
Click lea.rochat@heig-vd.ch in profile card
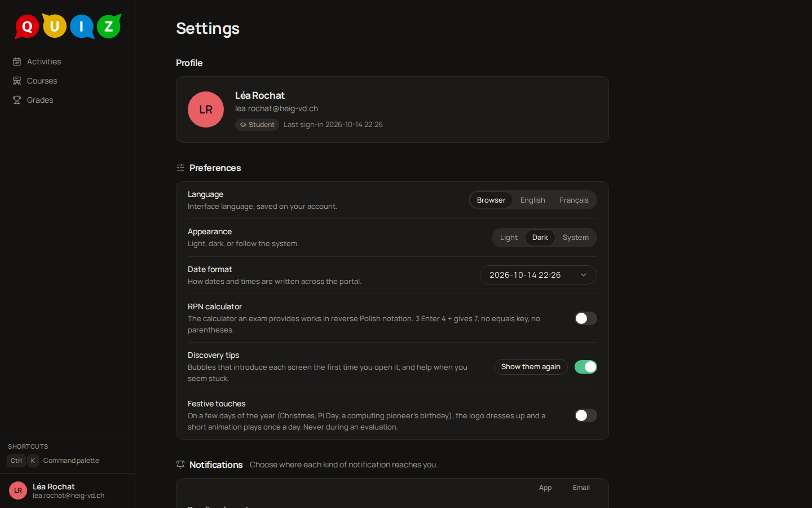point(276,108)
